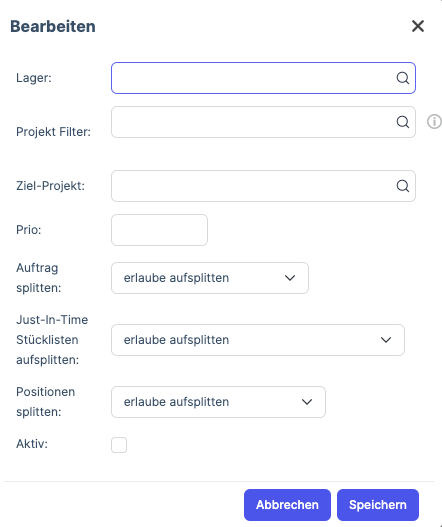Viewport: 442px width, 527px height.
Task: Click the Lager: field label
Action: pyautogui.click(x=34, y=78)
